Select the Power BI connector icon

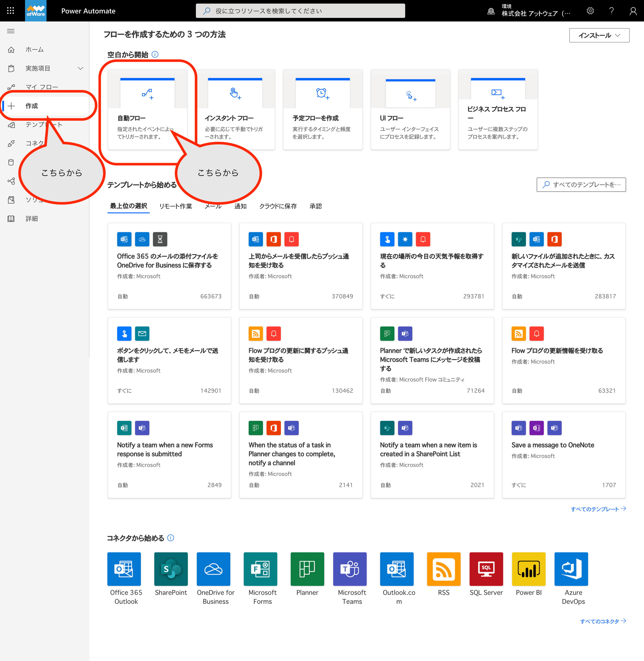pos(528,569)
